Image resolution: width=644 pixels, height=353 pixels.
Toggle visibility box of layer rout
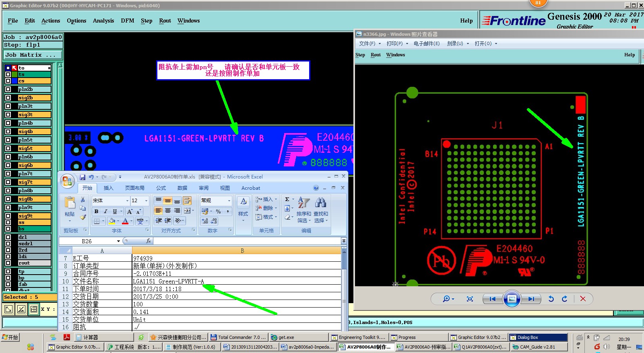pos(8,263)
